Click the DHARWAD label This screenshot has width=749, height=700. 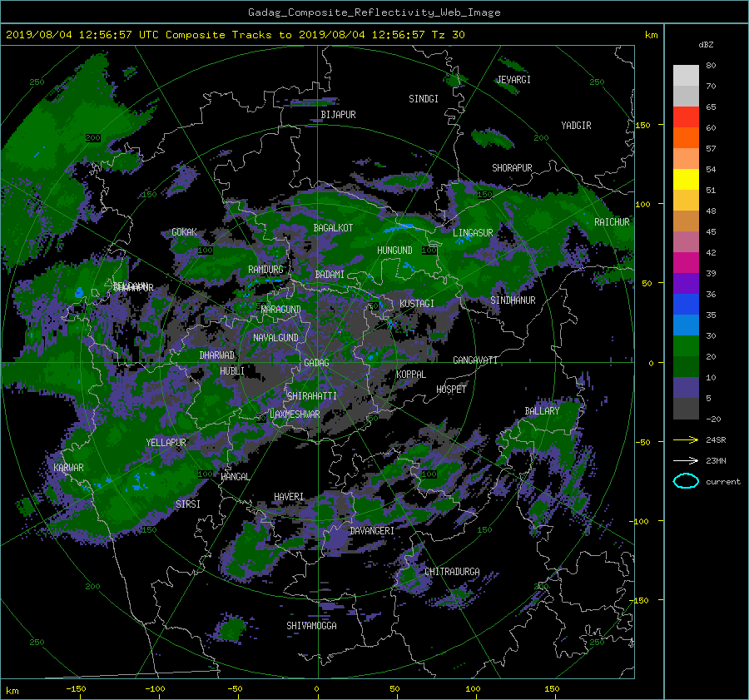point(217,355)
